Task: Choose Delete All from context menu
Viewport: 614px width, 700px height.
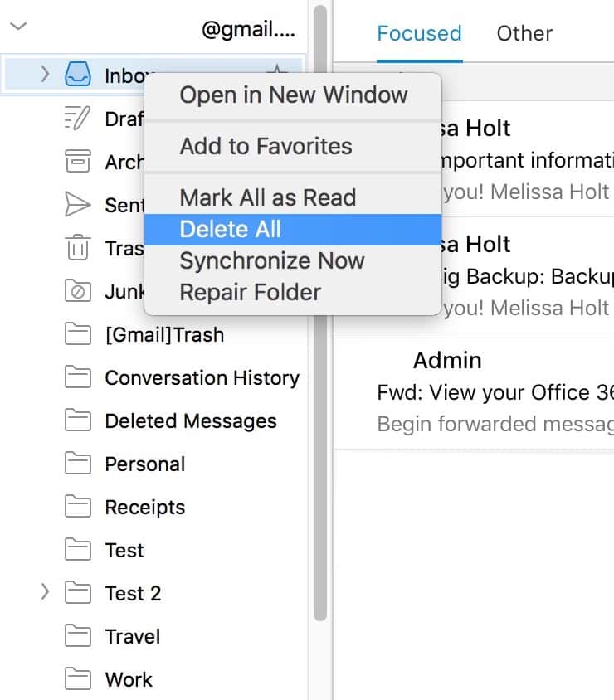Action: point(230,230)
